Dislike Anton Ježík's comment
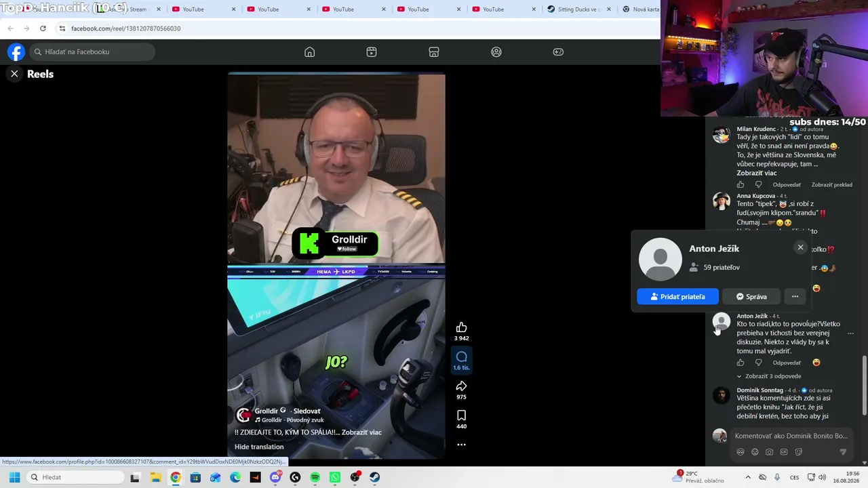The image size is (868, 488). tap(758, 363)
